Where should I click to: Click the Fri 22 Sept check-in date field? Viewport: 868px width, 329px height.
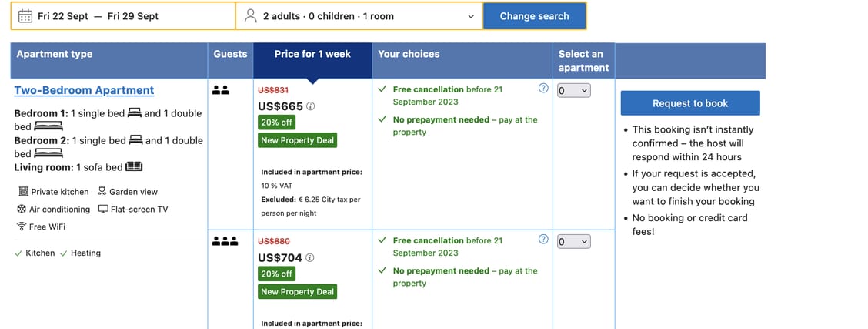click(x=63, y=15)
